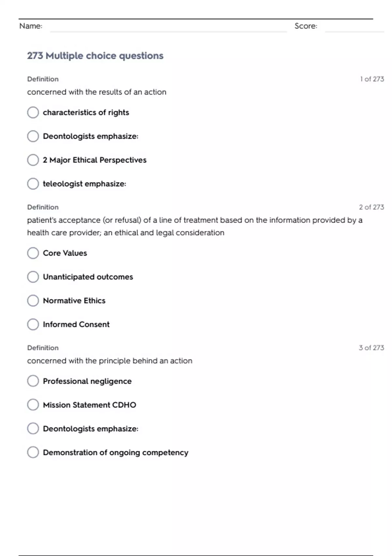Mark 'Normative Ethics' as the answer
This screenshot has height=556, width=392.
(33, 301)
